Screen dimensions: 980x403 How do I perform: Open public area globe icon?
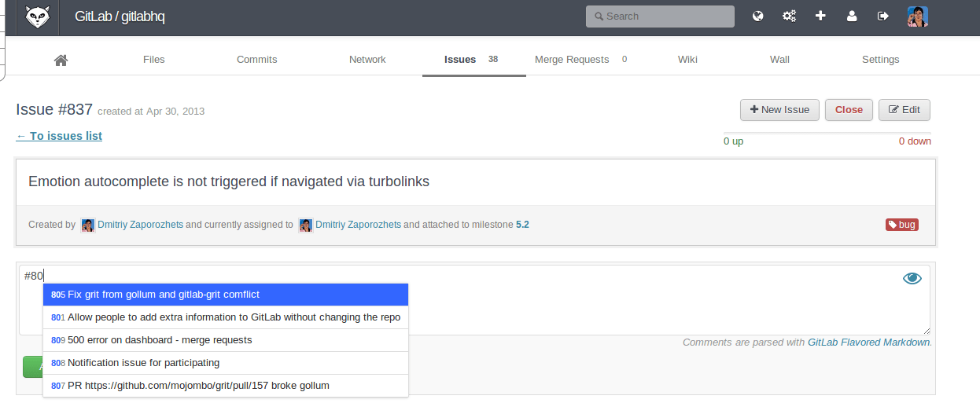(758, 16)
